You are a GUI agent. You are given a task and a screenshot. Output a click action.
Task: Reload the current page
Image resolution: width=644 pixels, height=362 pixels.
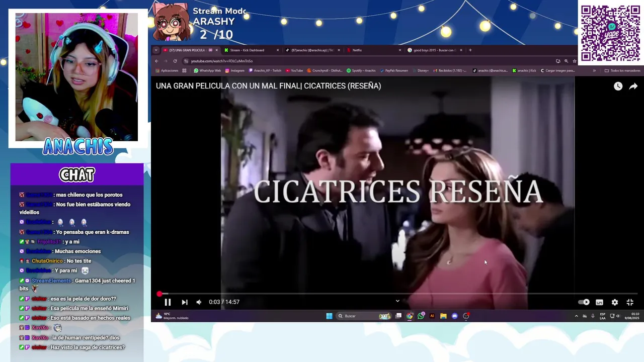click(175, 61)
